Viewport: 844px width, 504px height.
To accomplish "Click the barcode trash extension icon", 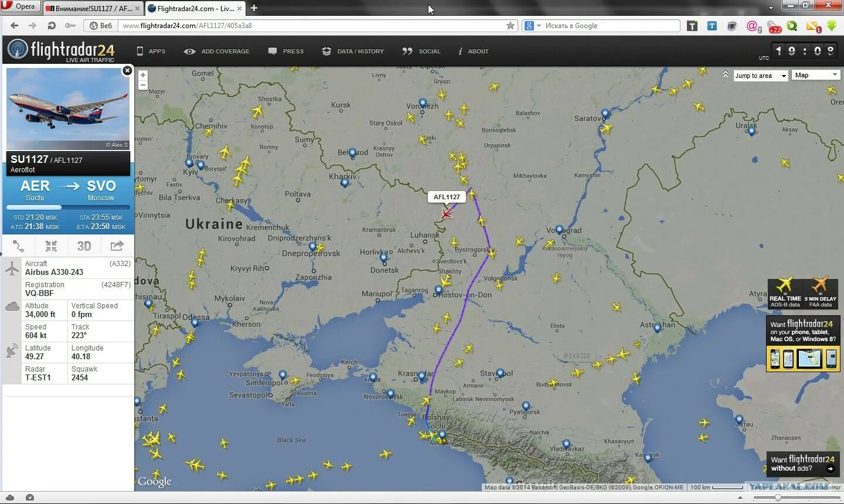I will pos(732,26).
